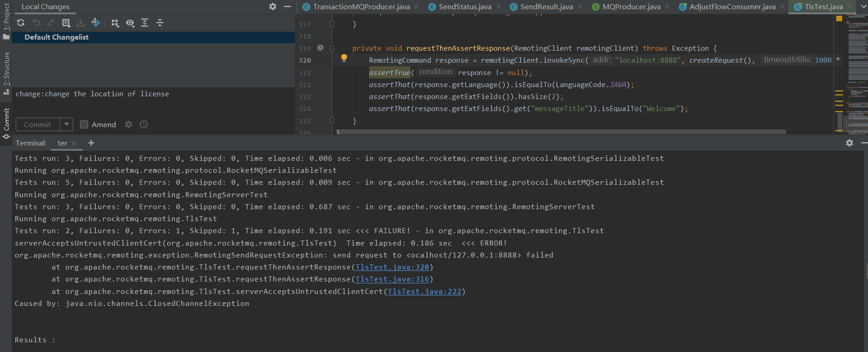Close the SendStatus.java tab

pyautogui.click(x=499, y=6)
